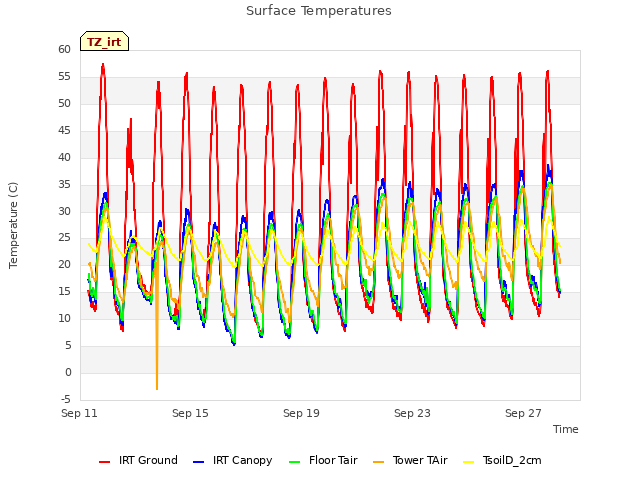Click the Sep 19 x-axis label
The height and width of the screenshot is (480, 640).
point(301,413)
